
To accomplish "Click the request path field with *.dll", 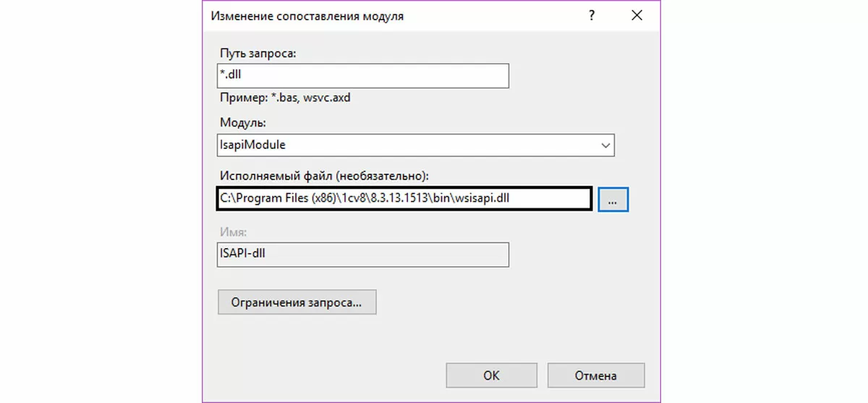I will coord(362,76).
